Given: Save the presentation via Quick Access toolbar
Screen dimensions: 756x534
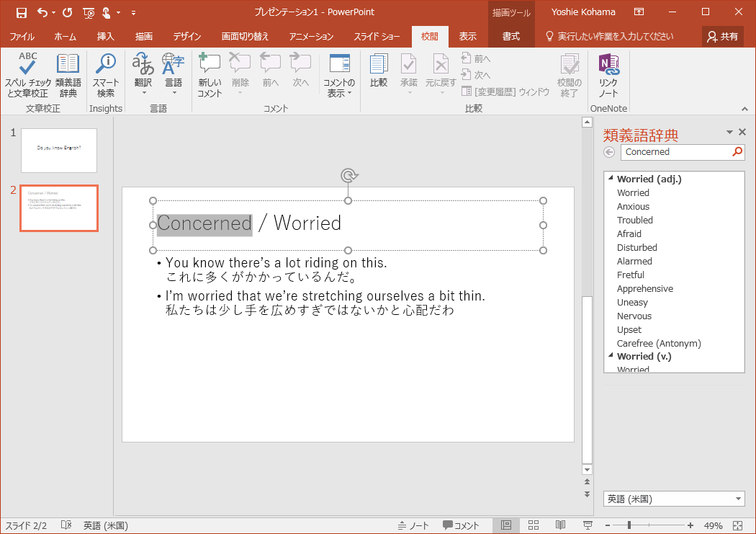Looking at the screenshot, I should (21, 12).
